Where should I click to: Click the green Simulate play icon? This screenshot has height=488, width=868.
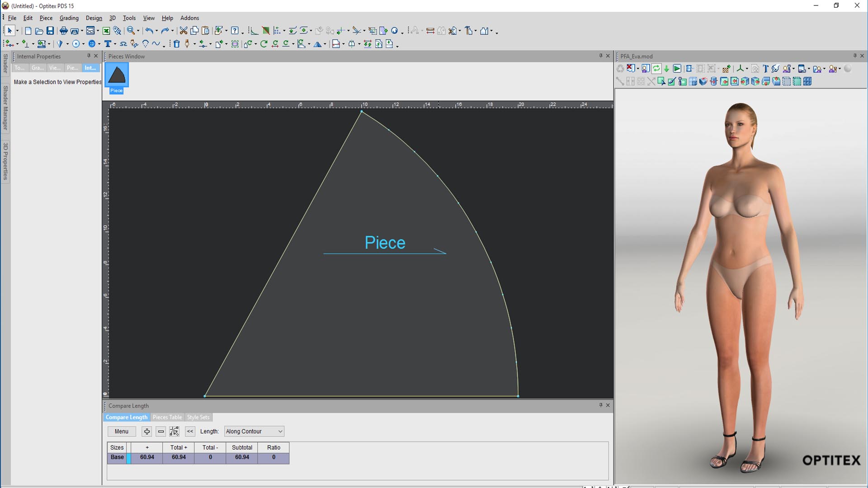coord(677,69)
